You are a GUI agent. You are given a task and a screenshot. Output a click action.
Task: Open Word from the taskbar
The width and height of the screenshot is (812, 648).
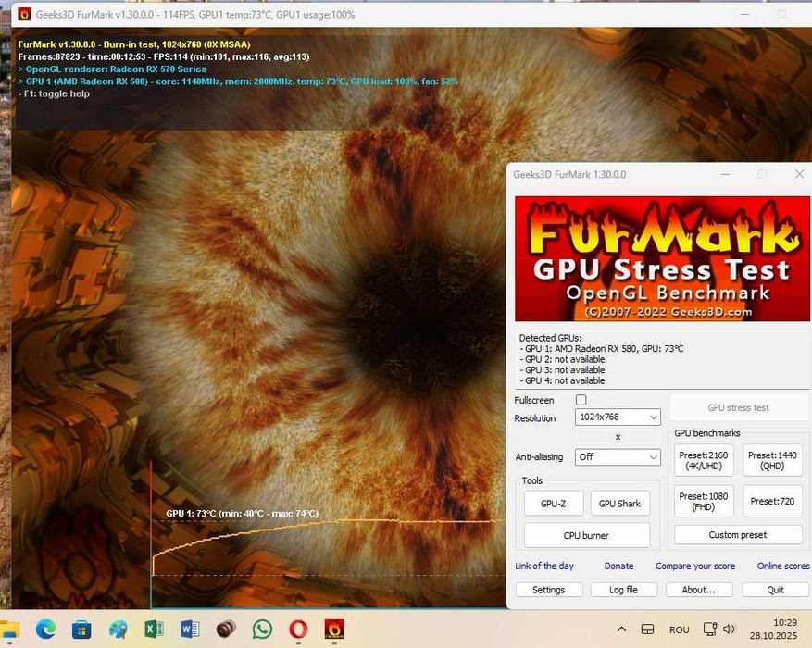pos(190,629)
